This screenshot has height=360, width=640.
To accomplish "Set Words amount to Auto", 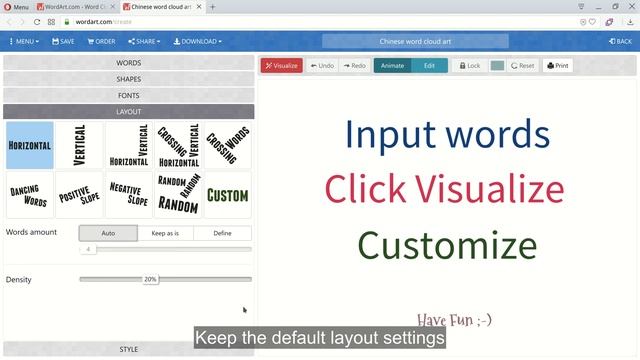I will click(108, 233).
